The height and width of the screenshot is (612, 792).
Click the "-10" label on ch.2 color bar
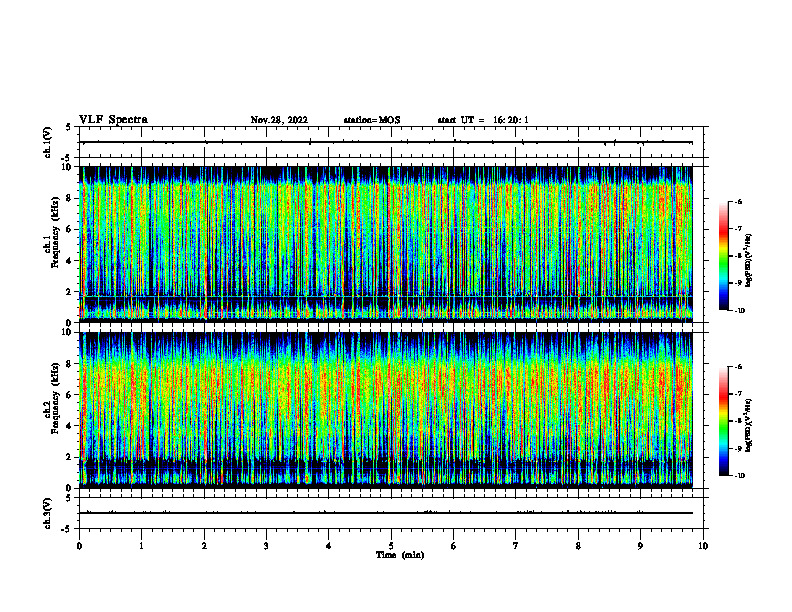739,476
